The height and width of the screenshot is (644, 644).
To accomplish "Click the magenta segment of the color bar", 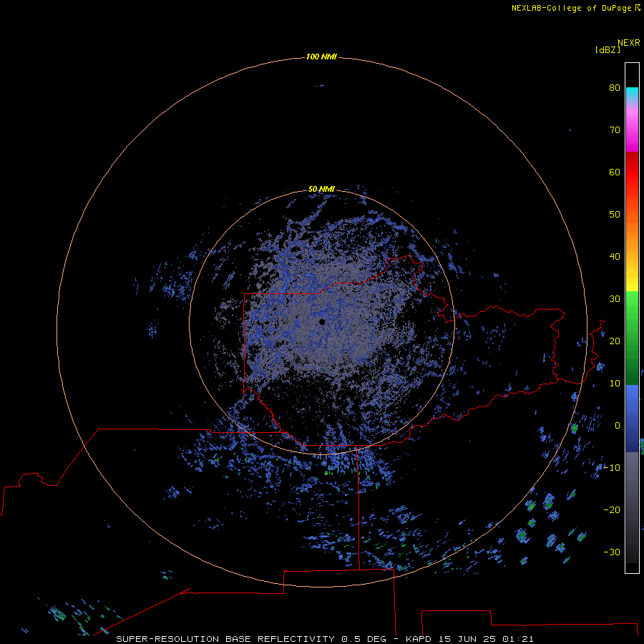I will [x=632, y=132].
